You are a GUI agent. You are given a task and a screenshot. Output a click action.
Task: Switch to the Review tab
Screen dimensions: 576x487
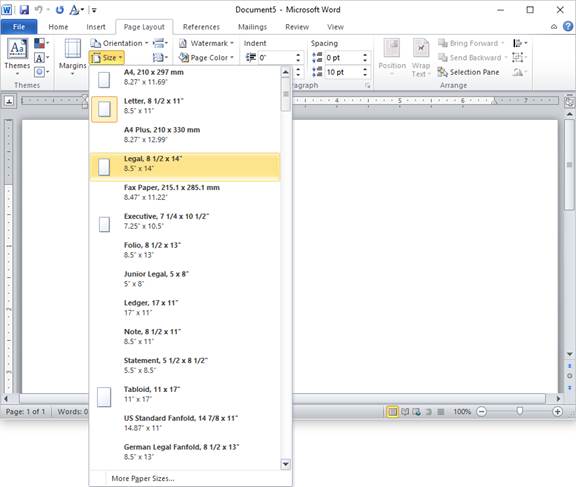[297, 27]
